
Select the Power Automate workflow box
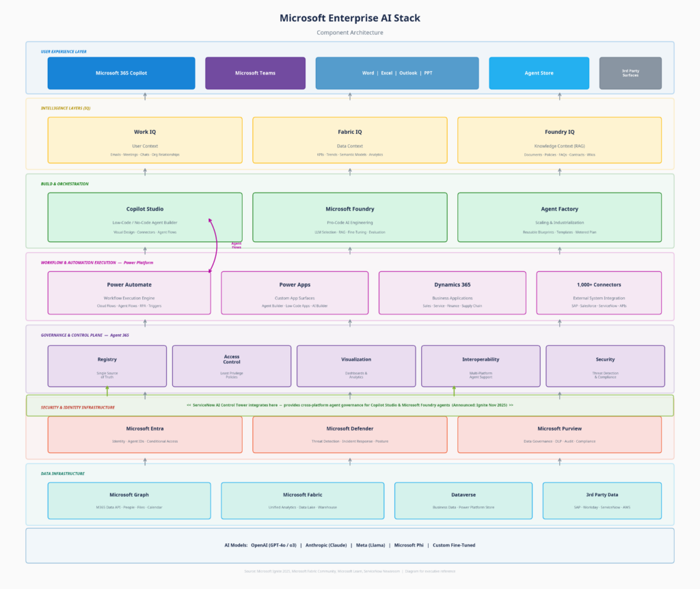point(129,292)
